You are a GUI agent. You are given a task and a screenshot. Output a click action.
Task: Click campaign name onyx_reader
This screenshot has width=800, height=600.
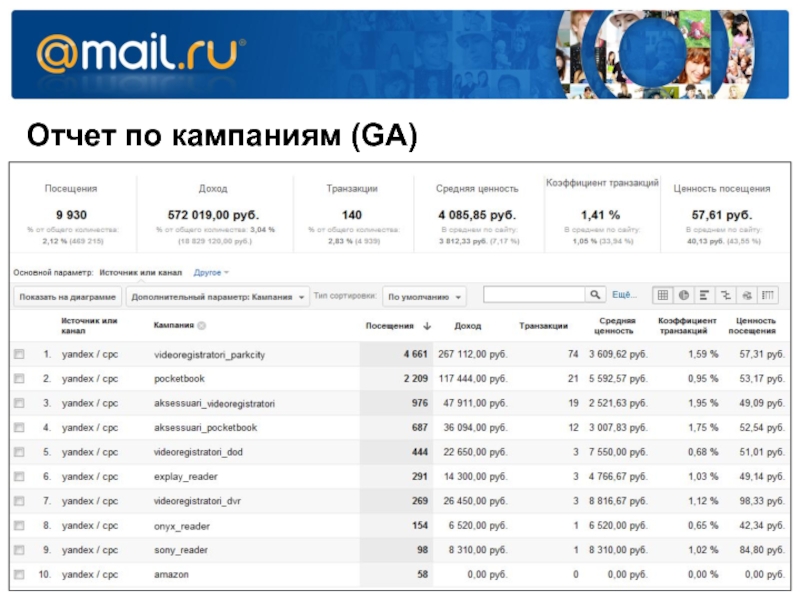[x=182, y=526]
